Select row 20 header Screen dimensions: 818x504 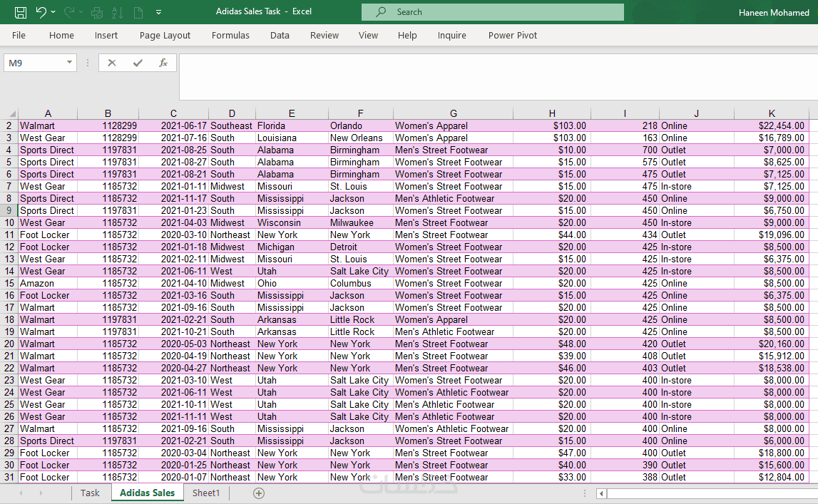coord(9,344)
